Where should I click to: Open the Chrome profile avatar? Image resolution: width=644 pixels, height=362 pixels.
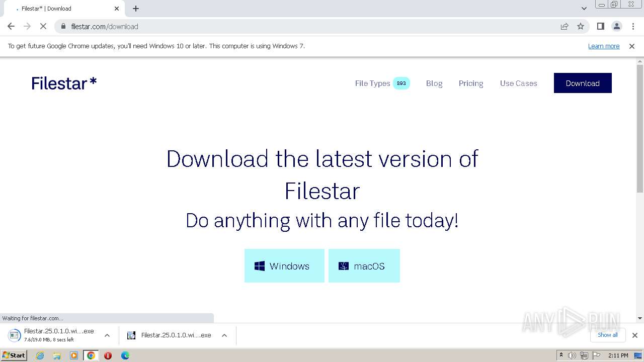pyautogui.click(x=617, y=26)
